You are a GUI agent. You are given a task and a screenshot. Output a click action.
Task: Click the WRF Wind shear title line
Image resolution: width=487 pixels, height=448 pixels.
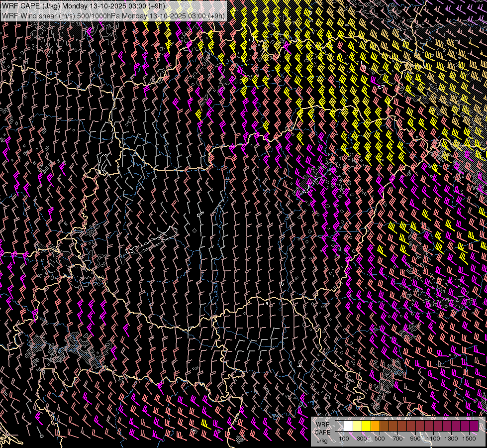point(113,15)
